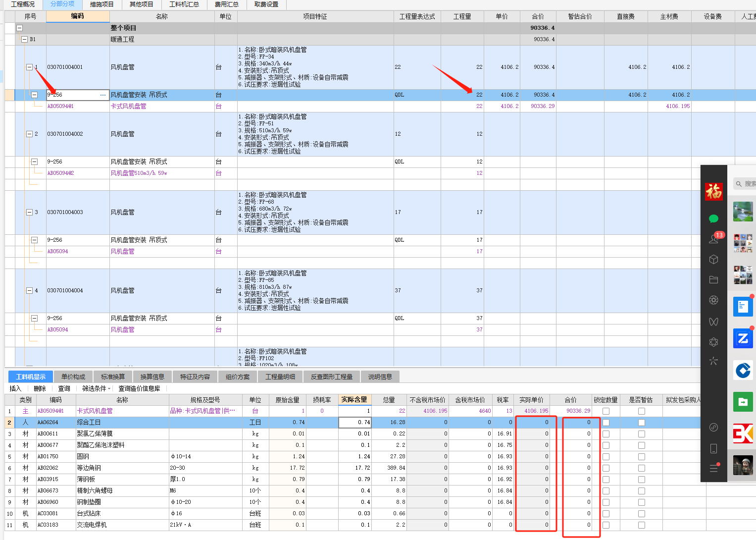Viewport: 756px width, 540px height.
Task: Open chat with blue document avatar
Action: click(x=743, y=307)
